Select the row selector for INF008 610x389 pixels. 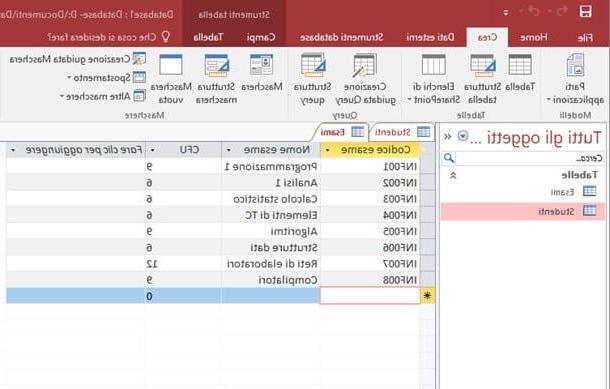pos(427,280)
